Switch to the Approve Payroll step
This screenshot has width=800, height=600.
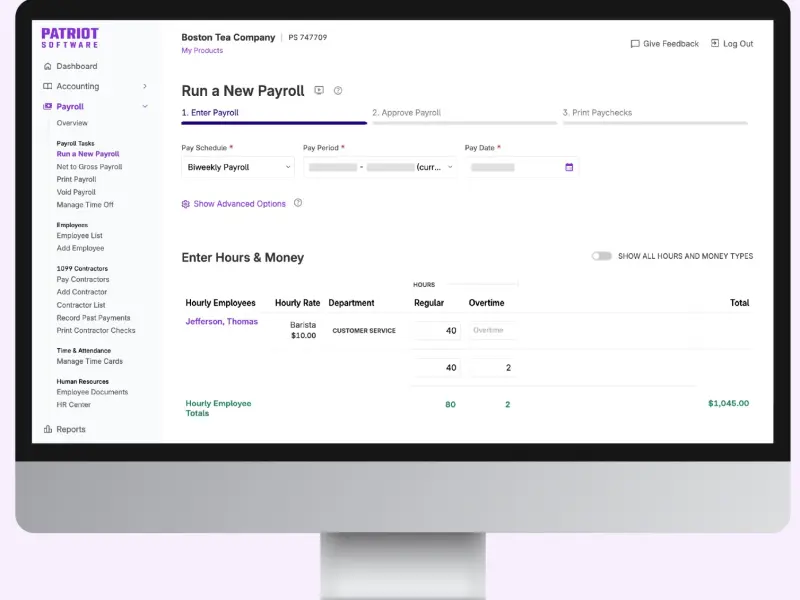[406, 113]
